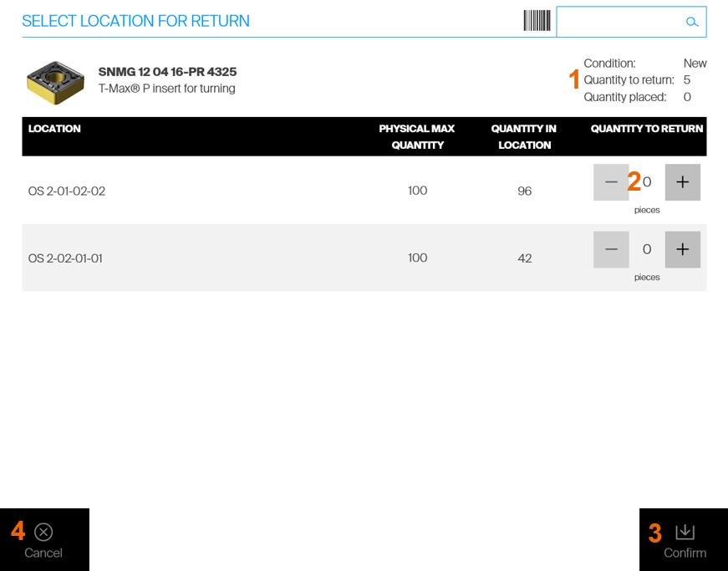Click the quantity in location value 96
This screenshot has width=728, height=571.
click(524, 191)
